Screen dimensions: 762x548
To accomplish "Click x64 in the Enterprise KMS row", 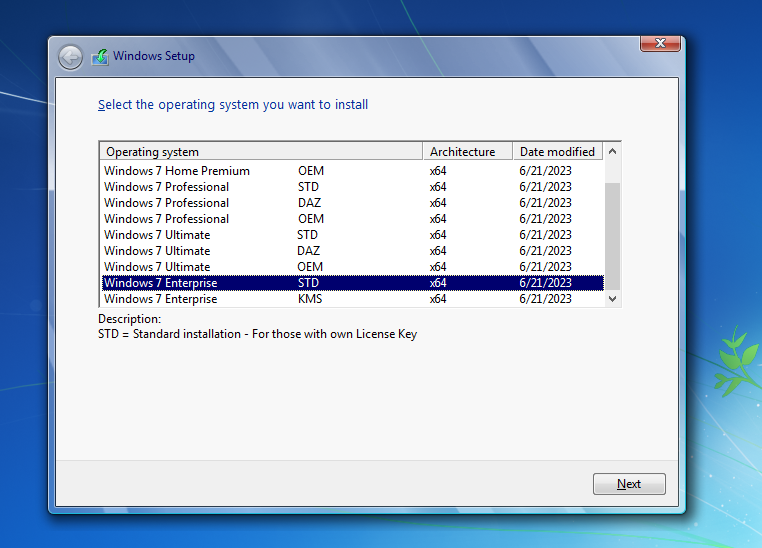I will (438, 299).
